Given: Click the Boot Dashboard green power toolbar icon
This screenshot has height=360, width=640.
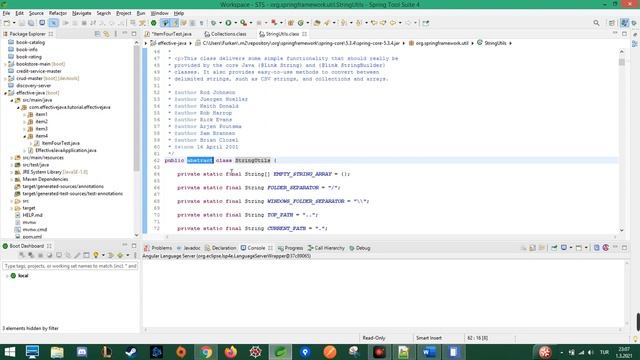Looking at the screenshot, I should tap(153, 23).
